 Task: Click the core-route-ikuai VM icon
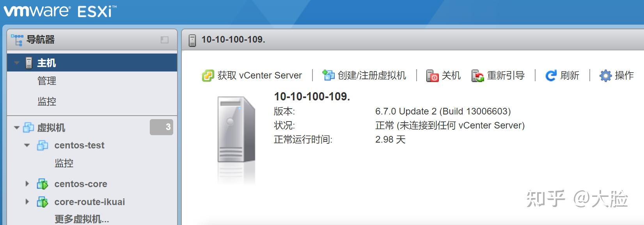pos(43,202)
